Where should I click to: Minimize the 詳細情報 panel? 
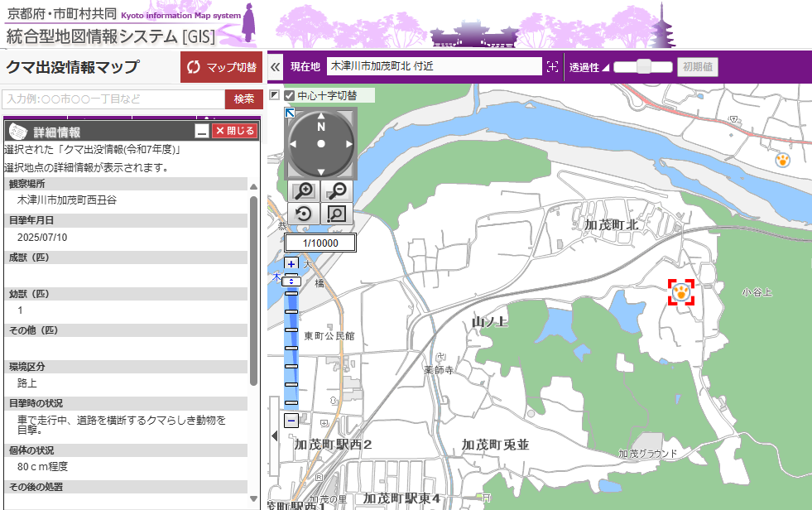[202, 131]
